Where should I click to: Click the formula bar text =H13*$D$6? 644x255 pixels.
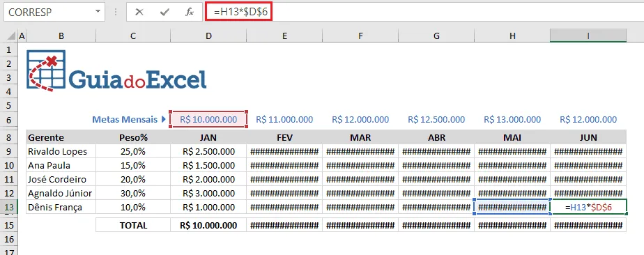click(x=240, y=13)
